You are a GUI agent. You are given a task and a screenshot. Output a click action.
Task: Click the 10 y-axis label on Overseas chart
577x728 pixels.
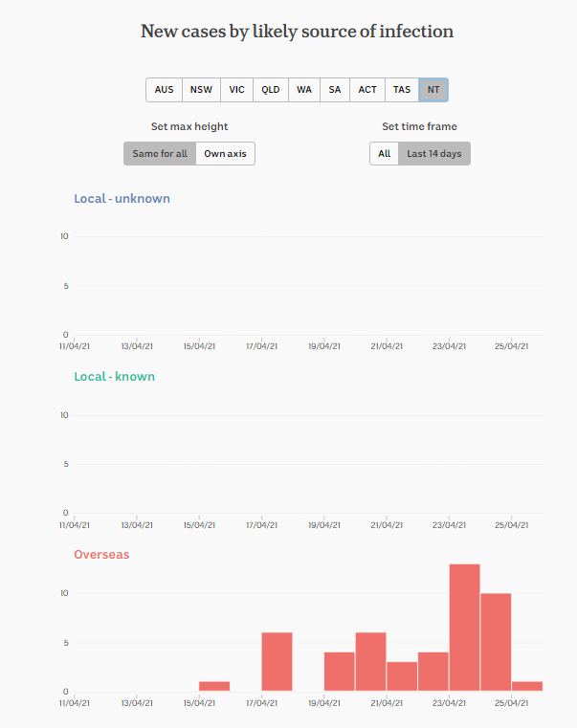[x=64, y=593]
